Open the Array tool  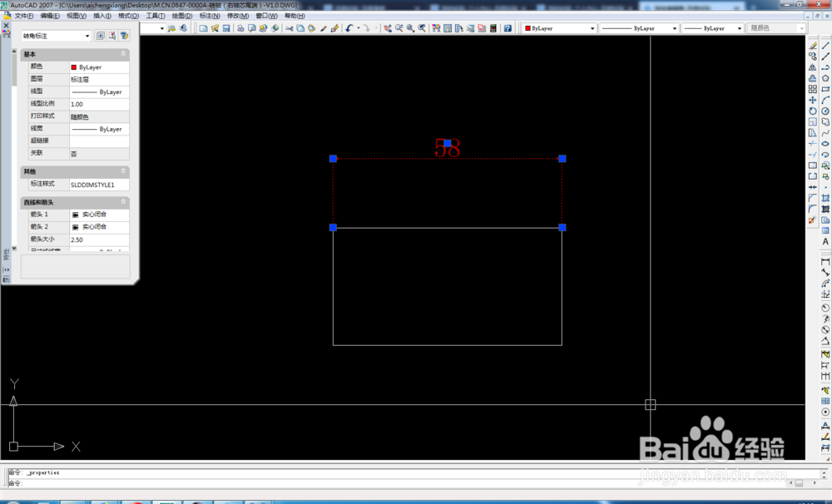click(x=812, y=89)
